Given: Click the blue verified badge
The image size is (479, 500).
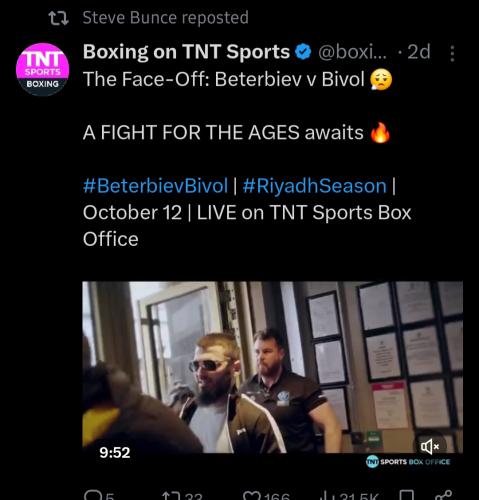Looking at the screenshot, I should click(x=303, y=52).
